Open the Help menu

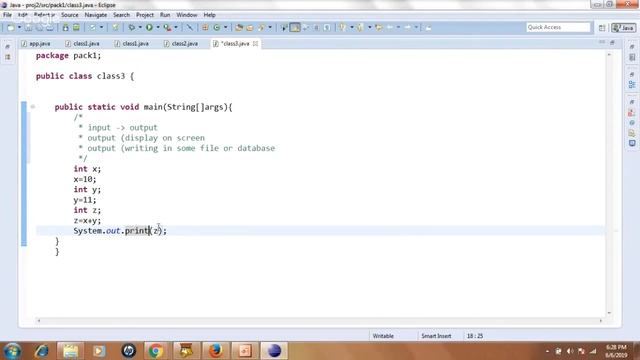(x=209, y=15)
